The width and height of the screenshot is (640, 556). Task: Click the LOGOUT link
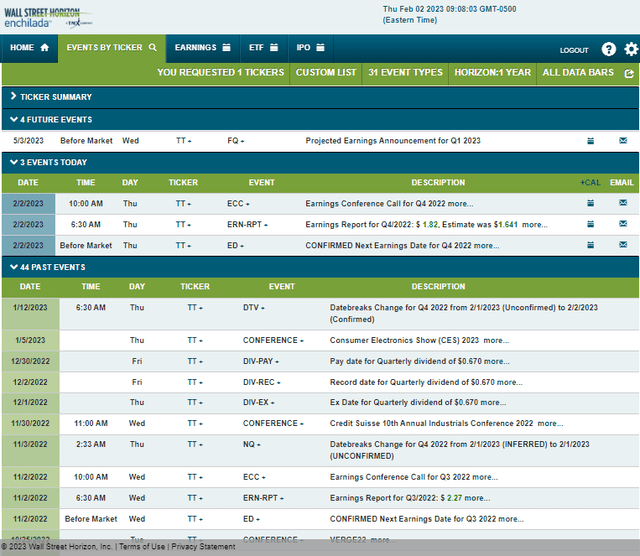[574, 50]
